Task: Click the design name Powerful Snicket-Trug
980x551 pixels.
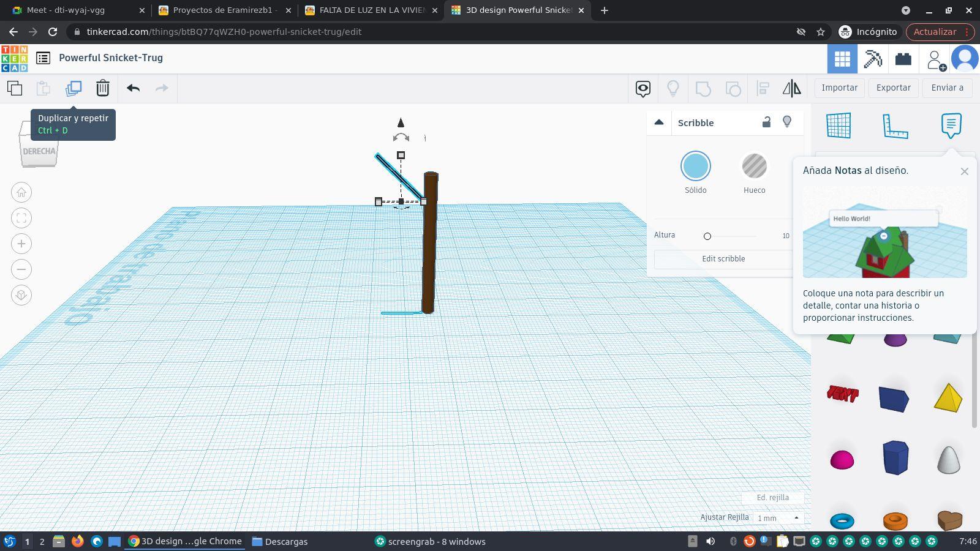Action: [x=111, y=58]
